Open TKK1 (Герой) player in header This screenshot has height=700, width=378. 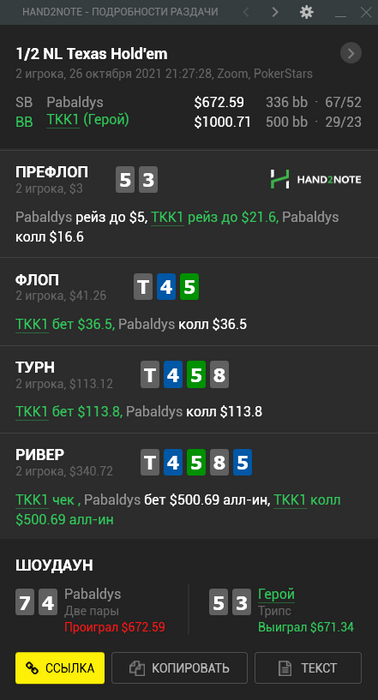point(88,121)
